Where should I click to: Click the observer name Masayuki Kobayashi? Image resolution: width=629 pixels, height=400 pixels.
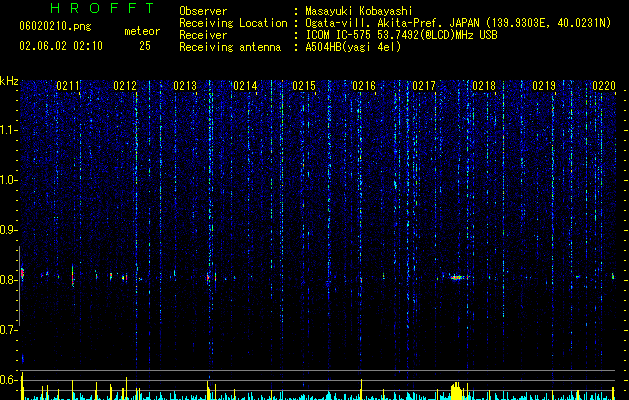[359, 11]
